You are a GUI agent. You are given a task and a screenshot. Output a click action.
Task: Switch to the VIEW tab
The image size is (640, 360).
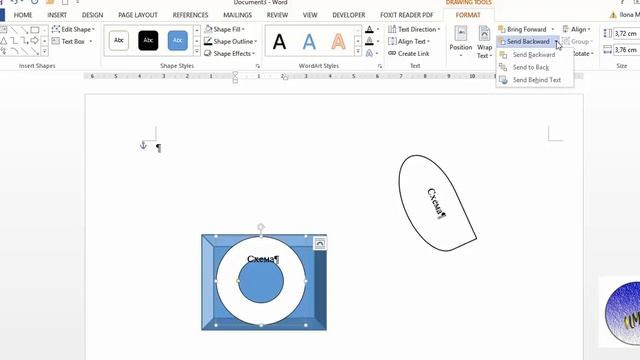coord(310,15)
